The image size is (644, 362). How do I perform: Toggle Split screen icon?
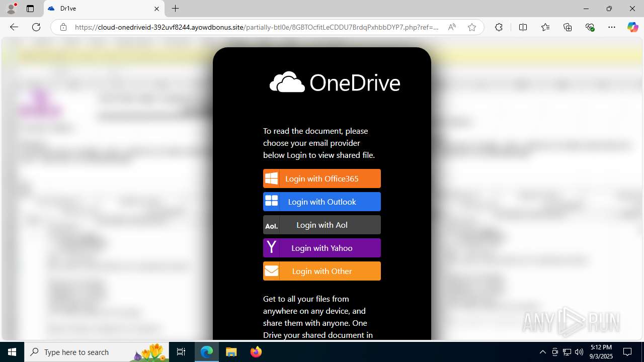click(x=523, y=27)
